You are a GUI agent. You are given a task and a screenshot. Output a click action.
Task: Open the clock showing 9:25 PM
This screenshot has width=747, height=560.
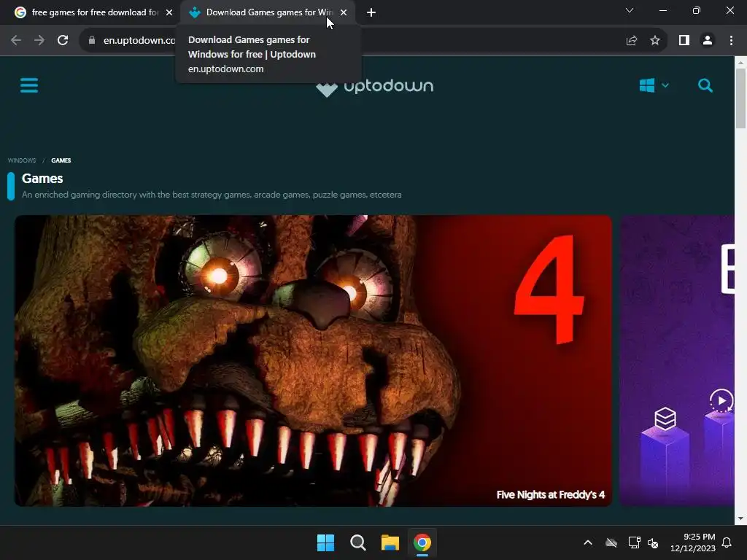[x=693, y=542]
